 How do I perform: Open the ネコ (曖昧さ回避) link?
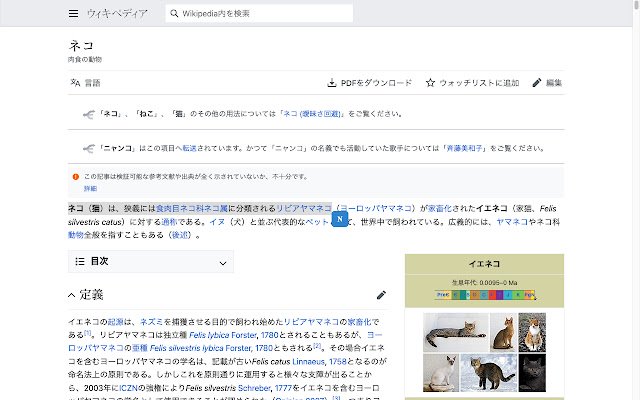313,114
